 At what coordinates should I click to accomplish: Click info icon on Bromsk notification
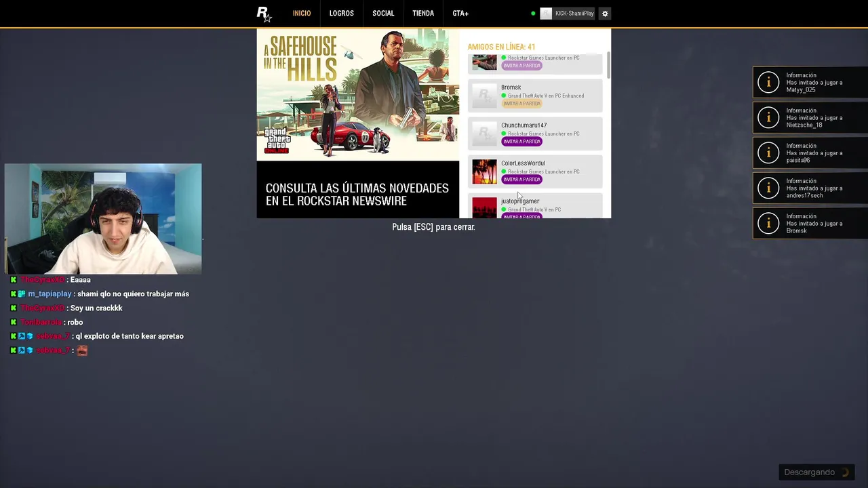(x=768, y=224)
